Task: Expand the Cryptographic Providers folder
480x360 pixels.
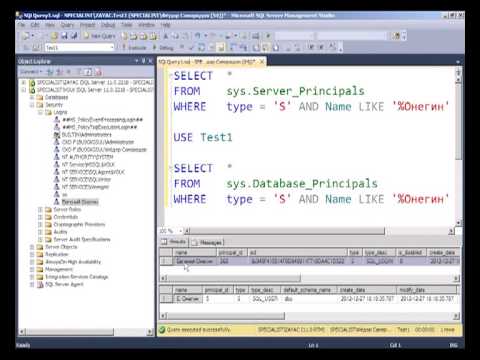Action: pyautogui.click(x=40, y=224)
